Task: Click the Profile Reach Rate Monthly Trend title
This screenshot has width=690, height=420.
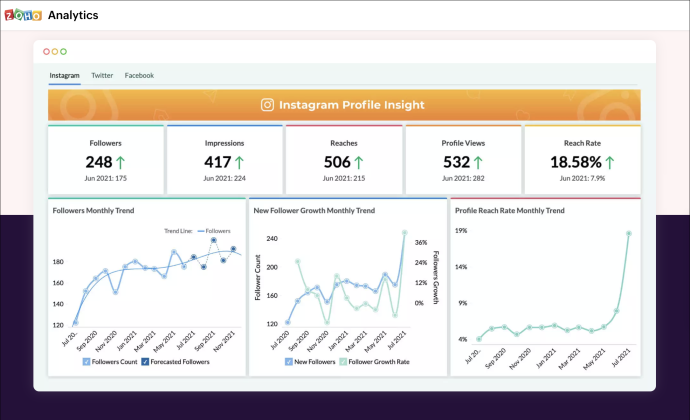Action: (510, 210)
